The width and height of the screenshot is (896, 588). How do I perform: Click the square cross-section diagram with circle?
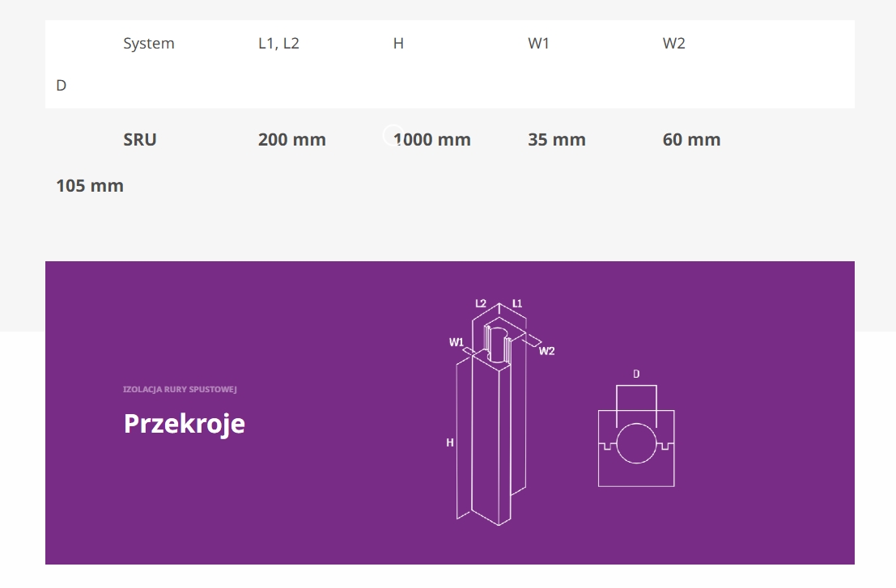click(x=636, y=447)
